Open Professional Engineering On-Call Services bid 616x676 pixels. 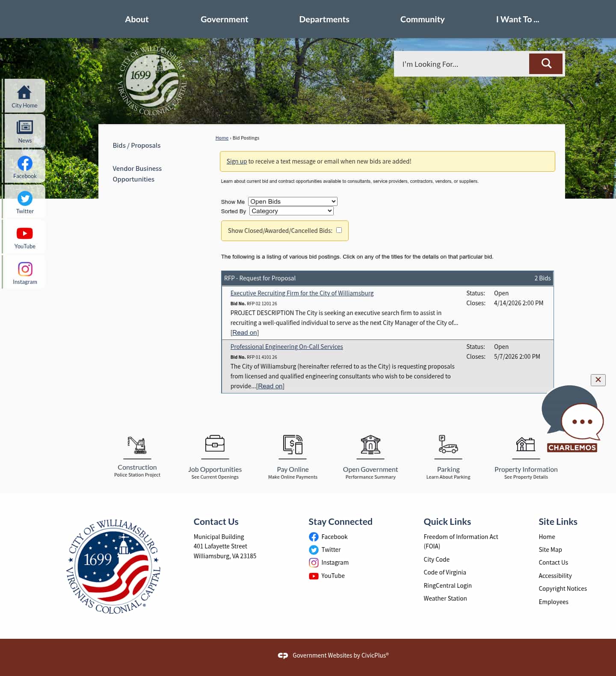[287, 347]
